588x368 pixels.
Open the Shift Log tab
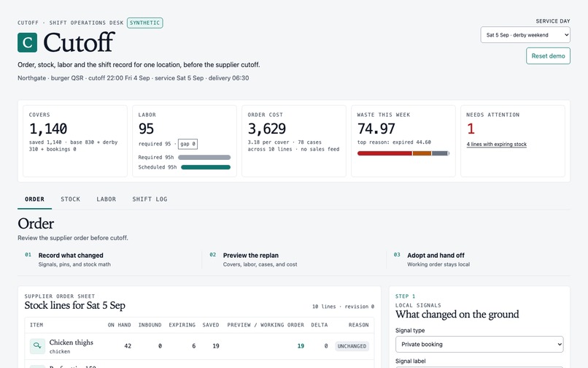[x=150, y=199]
